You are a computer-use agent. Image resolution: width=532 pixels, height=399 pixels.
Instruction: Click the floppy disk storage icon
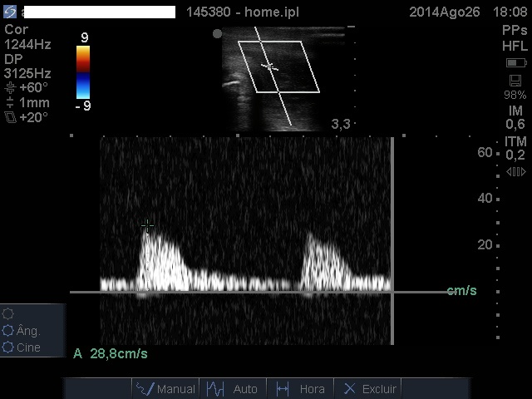pos(515,81)
